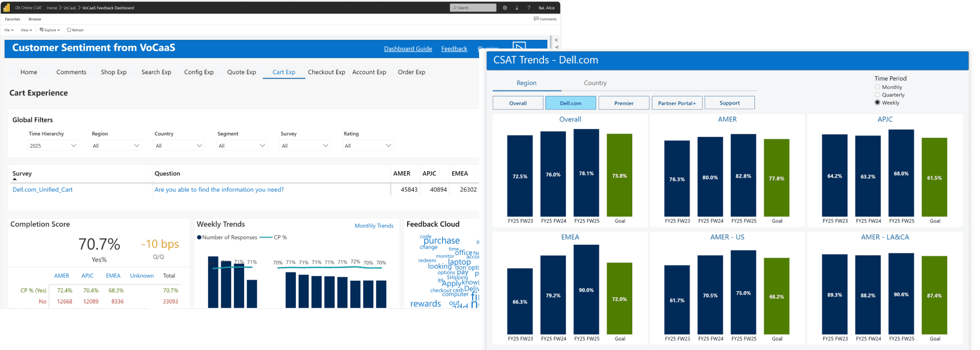The height and width of the screenshot is (350, 980).
Task: Select the Quarterly time period radio
Action: 878,94
